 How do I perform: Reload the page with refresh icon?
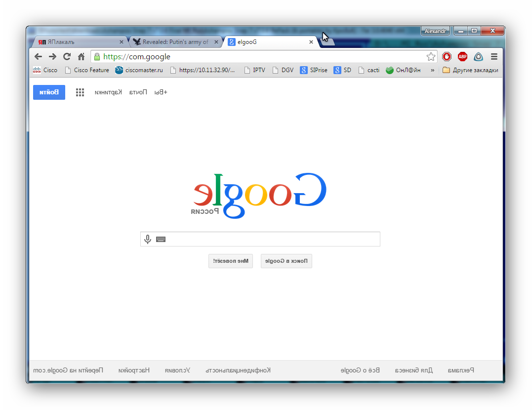tap(67, 57)
